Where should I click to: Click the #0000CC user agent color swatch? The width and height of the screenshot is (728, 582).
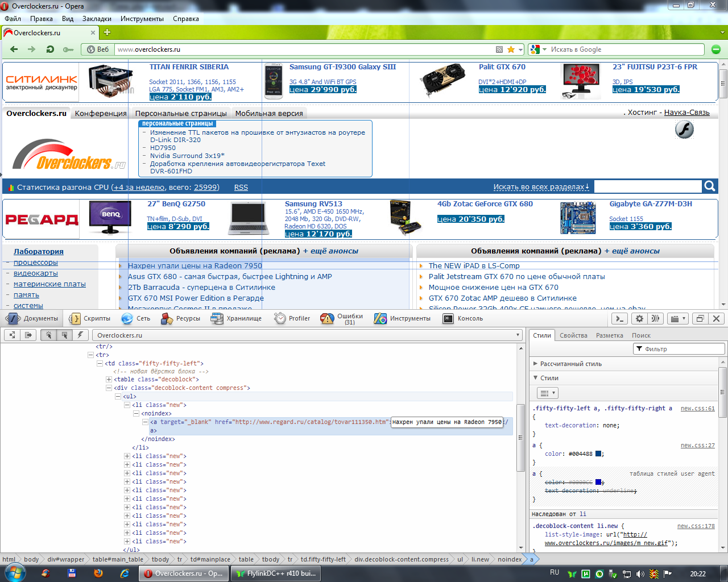(x=598, y=482)
